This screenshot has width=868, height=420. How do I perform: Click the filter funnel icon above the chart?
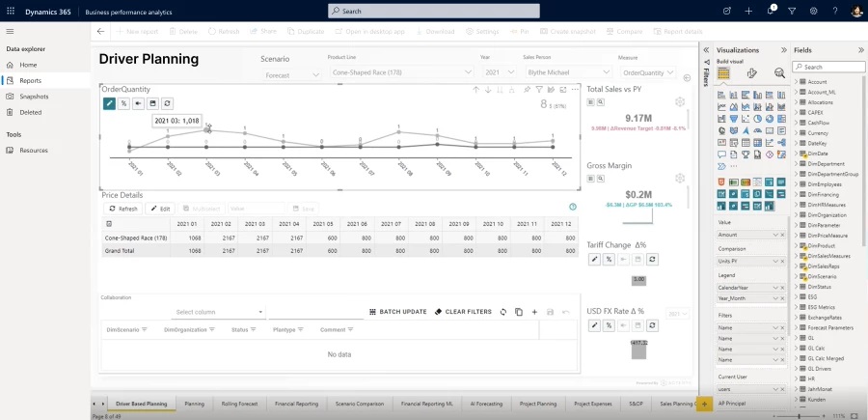(538, 90)
